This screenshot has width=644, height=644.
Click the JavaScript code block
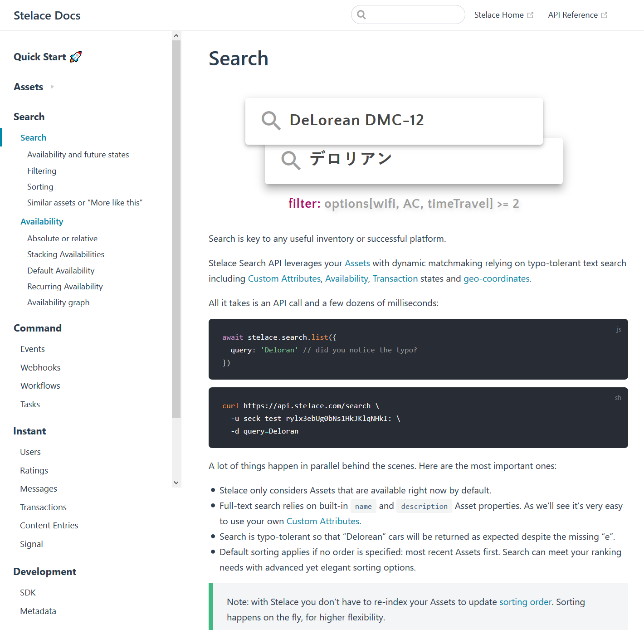(418, 349)
